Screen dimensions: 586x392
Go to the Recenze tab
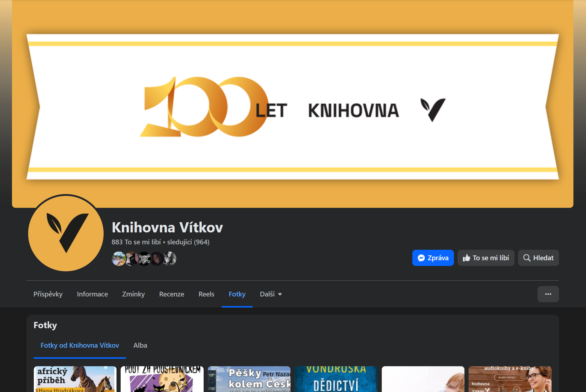(172, 294)
